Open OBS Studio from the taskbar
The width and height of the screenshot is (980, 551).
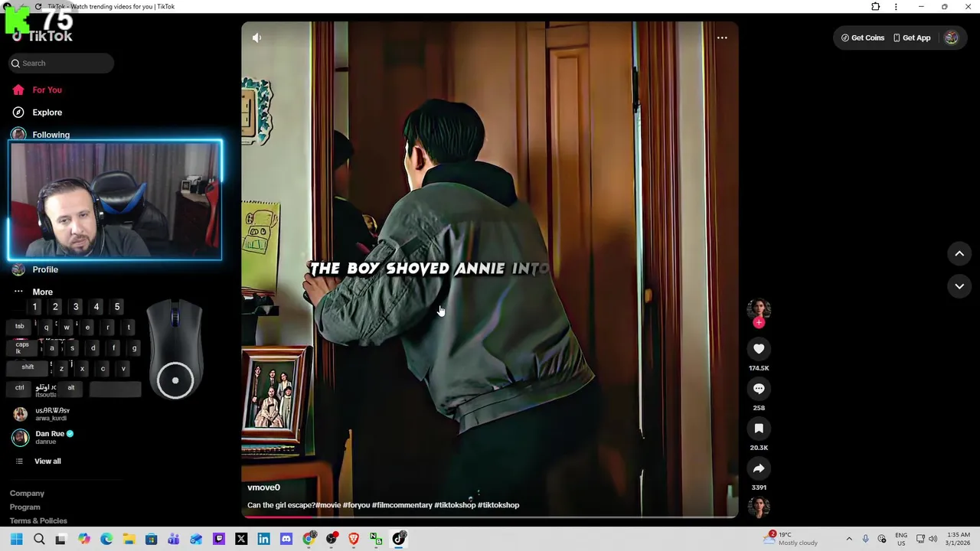point(332,539)
